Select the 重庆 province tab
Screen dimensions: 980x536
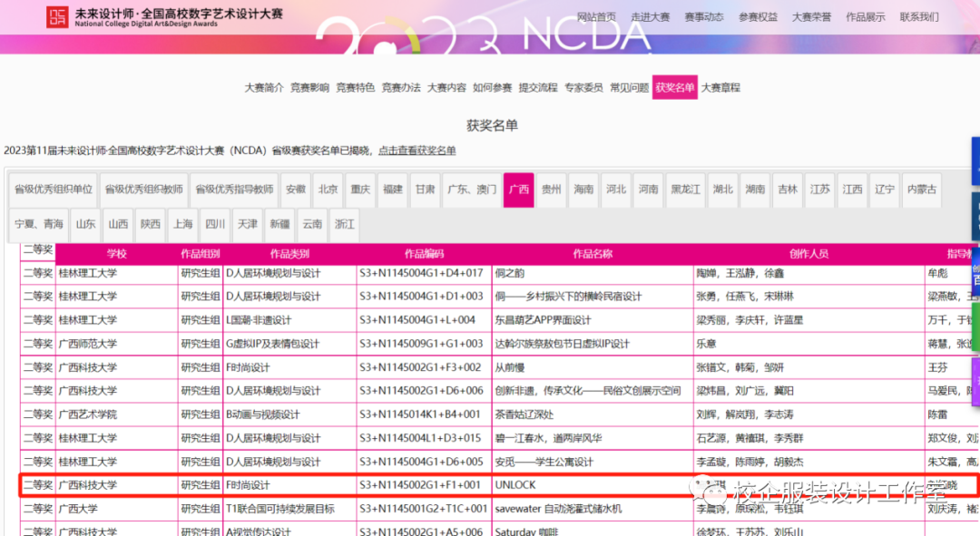click(360, 190)
